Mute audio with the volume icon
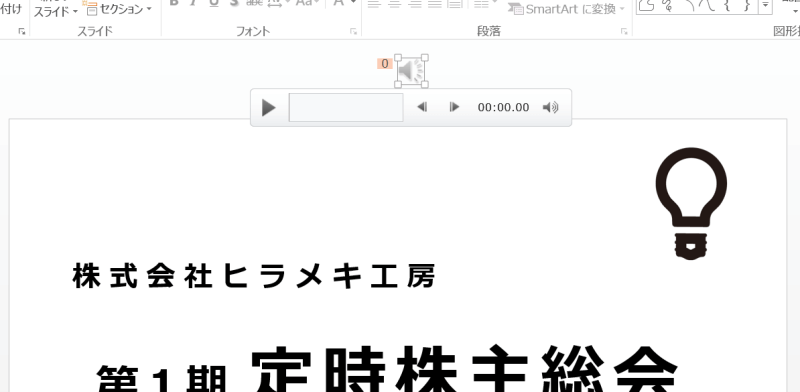 point(551,107)
